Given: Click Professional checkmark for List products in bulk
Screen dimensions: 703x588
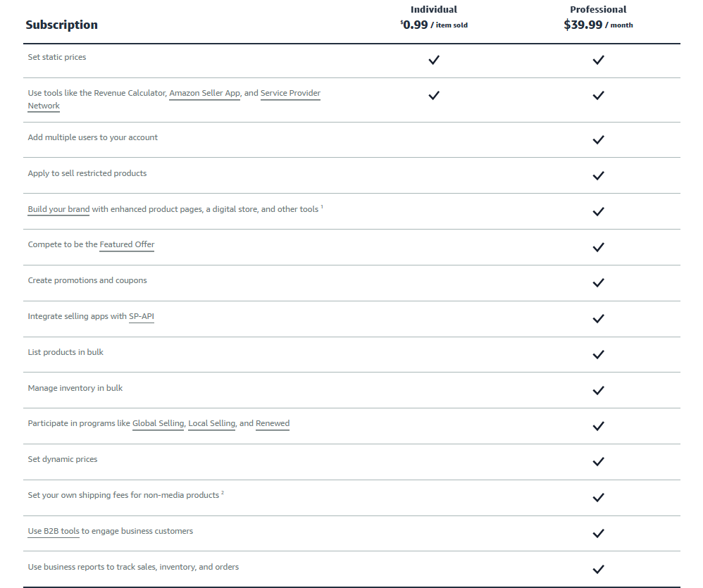Looking at the screenshot, I should pos(598,354).
